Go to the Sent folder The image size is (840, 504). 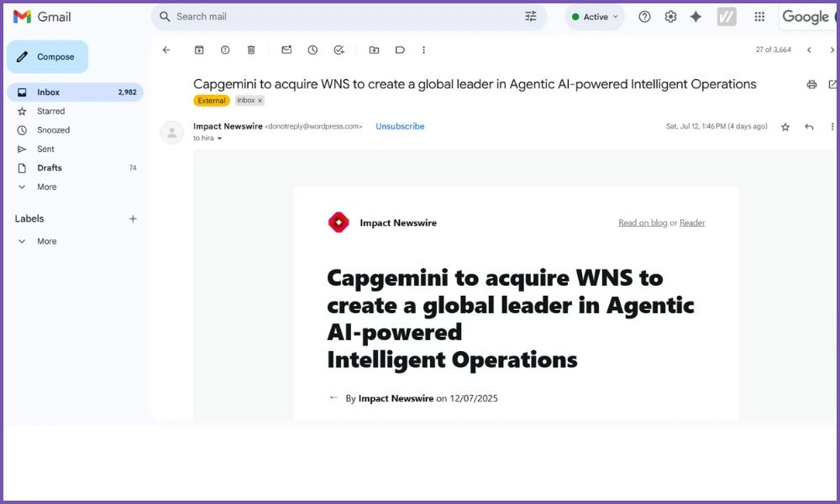(x=45, y=150)
